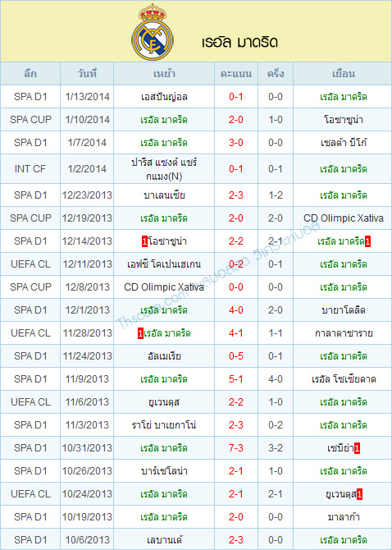Select the home team บาเลนเซีย
Screen dimensions: 392x550
[164, 195]
